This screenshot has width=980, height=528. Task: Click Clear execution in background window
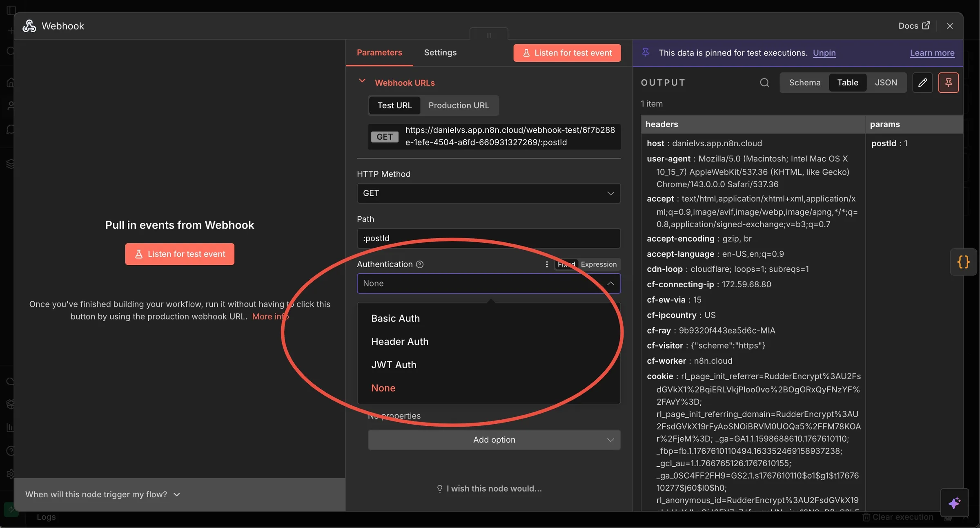[x=898, y=517]
